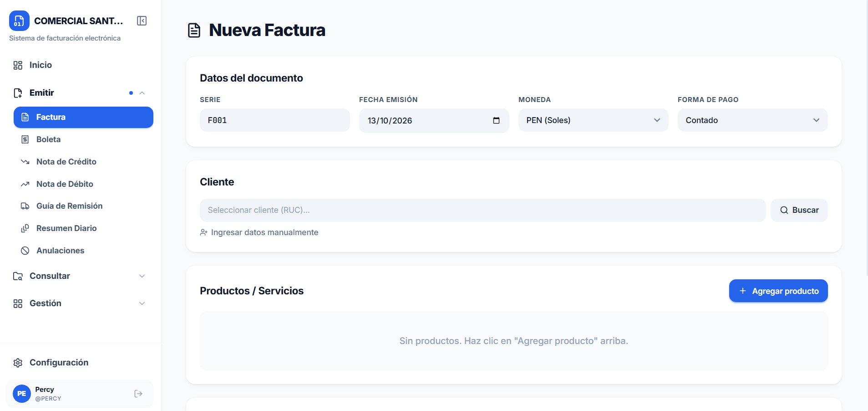Open Boleta page
868x411 pixels.
click(x=83, y=139)
